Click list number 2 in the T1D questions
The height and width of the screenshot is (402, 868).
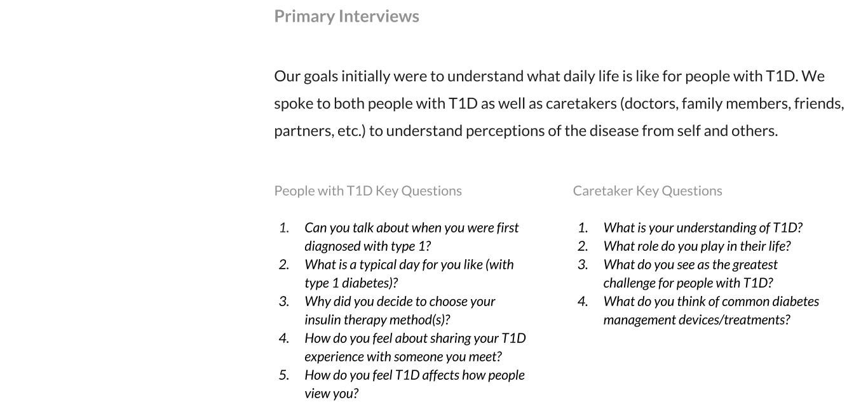[284, 264]
